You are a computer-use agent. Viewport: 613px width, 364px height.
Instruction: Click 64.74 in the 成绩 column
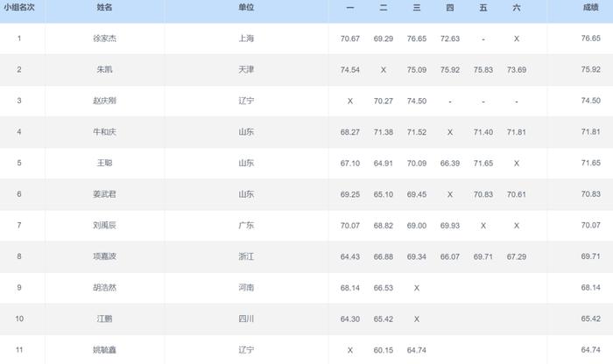coord(591,350)
